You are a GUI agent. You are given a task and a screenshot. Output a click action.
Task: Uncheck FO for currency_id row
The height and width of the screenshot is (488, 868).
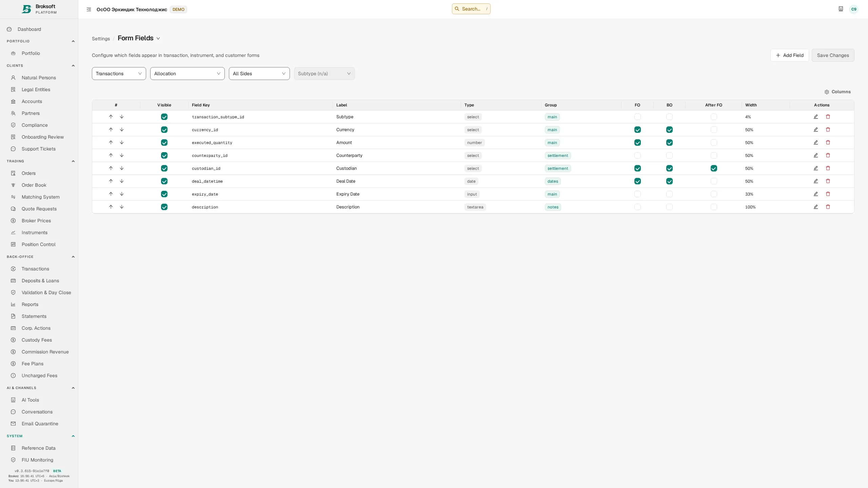(x=637, y=130)
